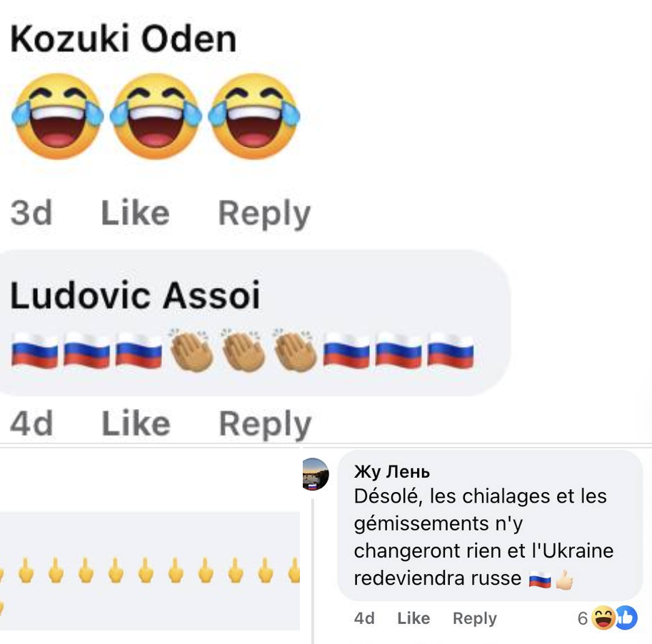
Task: Like Ludovic Assoi's comment
Action: 136,423
